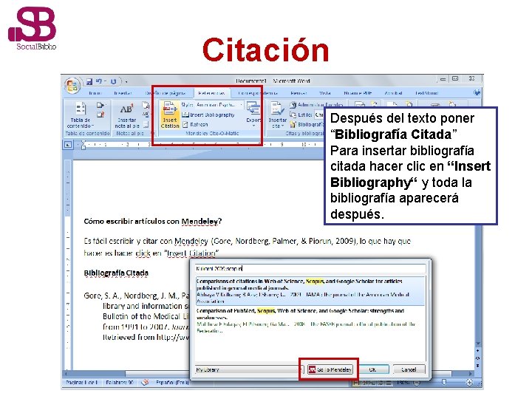
Task: Select the Referencias ribbon tab
Action: [212, 93]
